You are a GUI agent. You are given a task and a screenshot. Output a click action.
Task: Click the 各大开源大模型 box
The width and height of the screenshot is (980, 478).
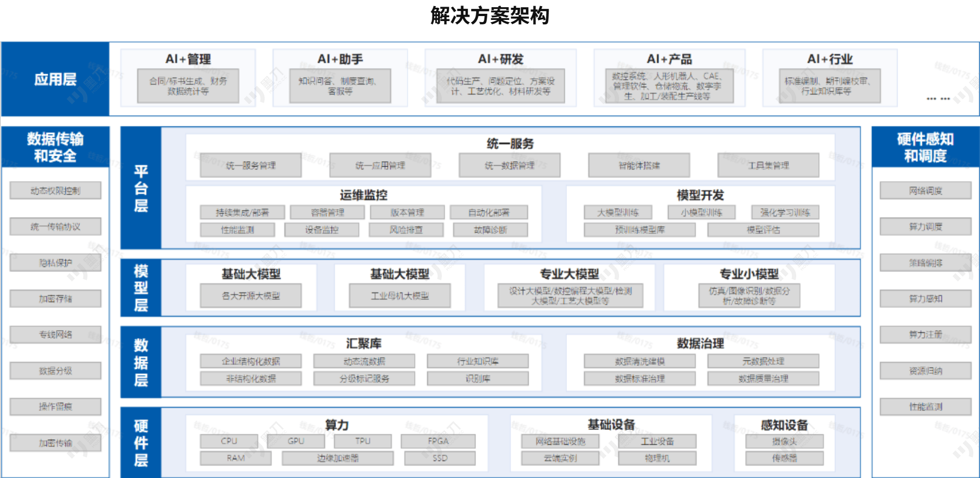(250, 296)
